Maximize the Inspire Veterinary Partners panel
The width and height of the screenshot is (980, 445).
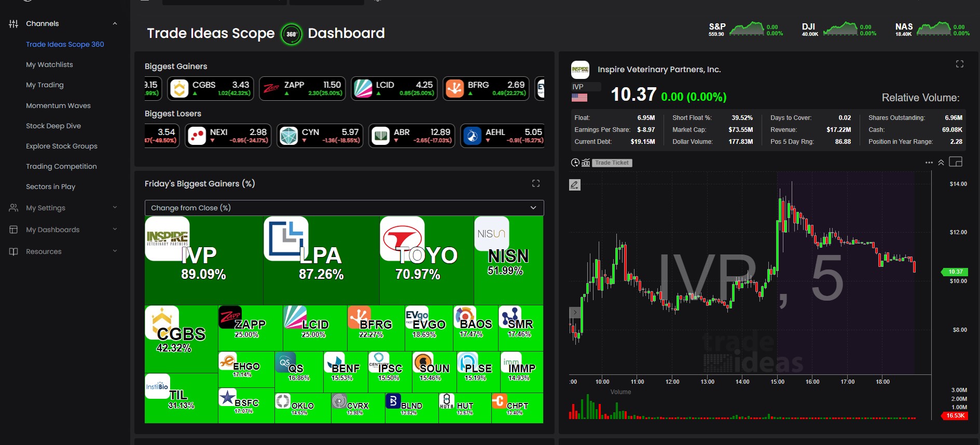pyautogui.click(x=959, y=64)
